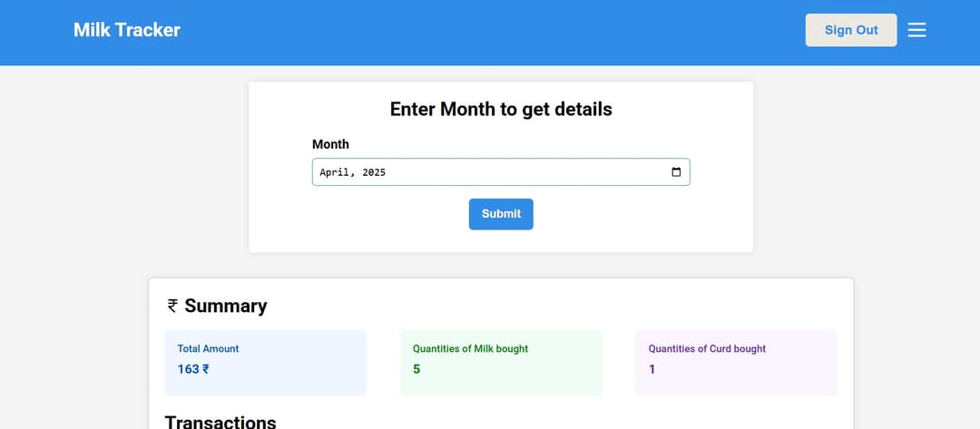Select the Total Amount label

click(x=208, y=348)
